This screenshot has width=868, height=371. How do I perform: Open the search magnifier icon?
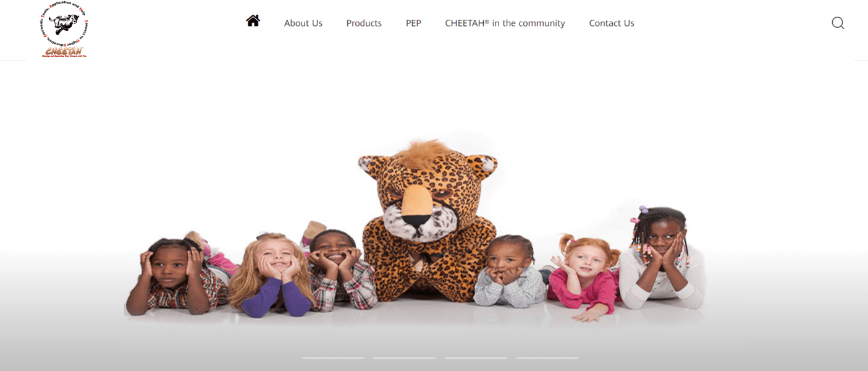coord(838,23)
